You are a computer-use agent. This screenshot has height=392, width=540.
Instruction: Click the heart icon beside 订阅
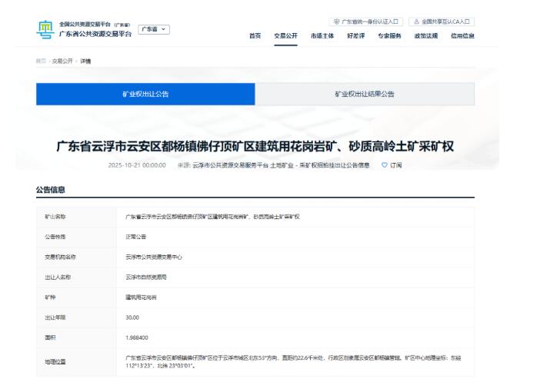coord(385,164)
